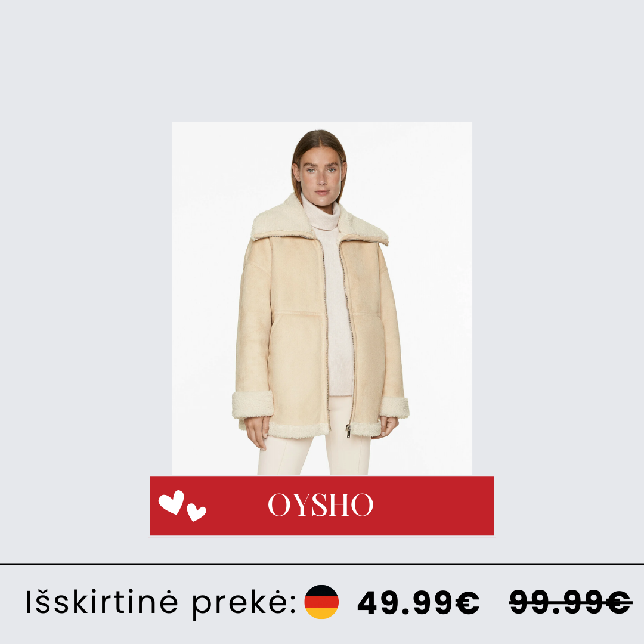Click the word "Išskirtinė"

[101, 602]
